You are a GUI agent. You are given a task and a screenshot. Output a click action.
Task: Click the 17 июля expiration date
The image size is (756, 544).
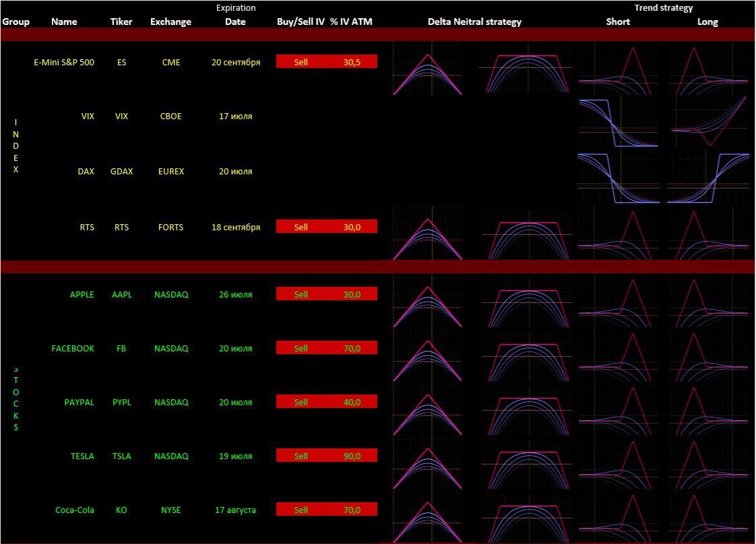coord(236,116)
